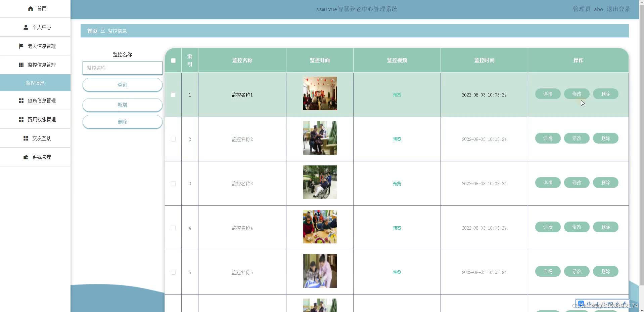Expand the 老人信息管理 sidebar menu
Image resolution: width=644 pixels, height=312 pixels.
tap(35, 46)
